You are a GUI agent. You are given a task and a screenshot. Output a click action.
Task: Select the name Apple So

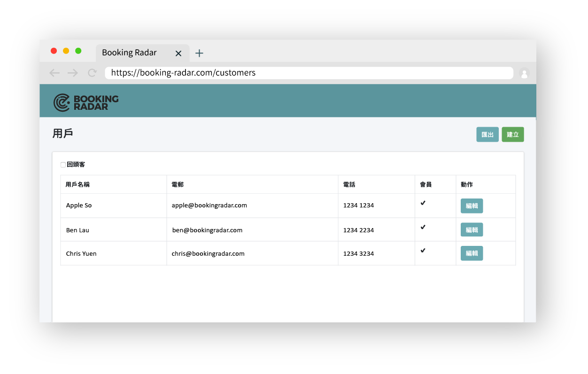click(x=79, y=206)
